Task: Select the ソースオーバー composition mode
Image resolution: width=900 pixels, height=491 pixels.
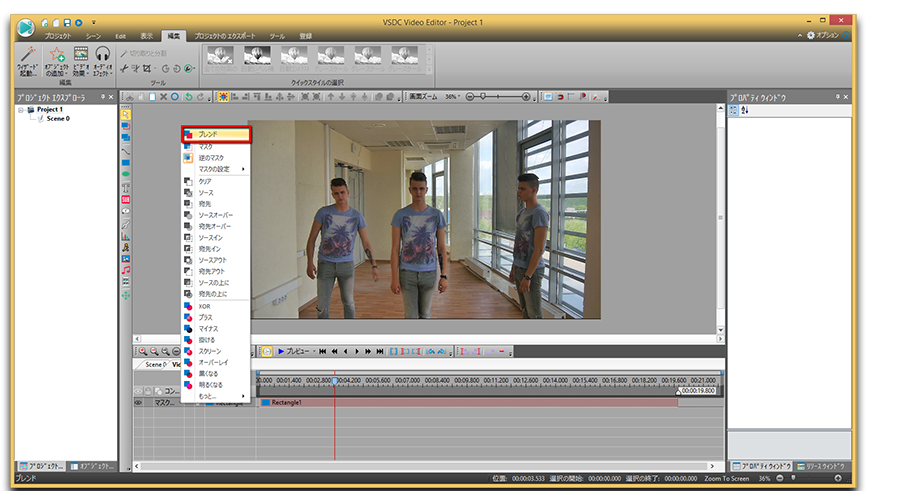Action: pos(216,215)
